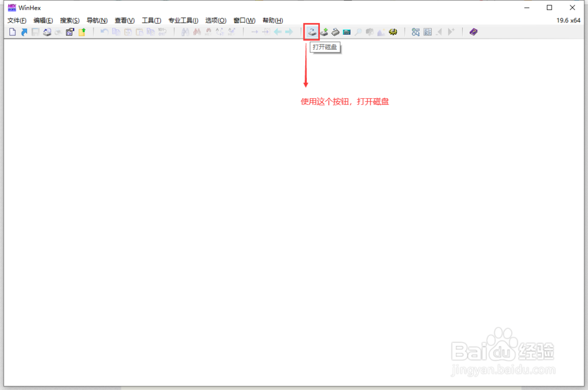Image resolution: width=588 pixels, height=390 pixels.
Task: Close the WinHex window
Action: click(x=572, y=8)
